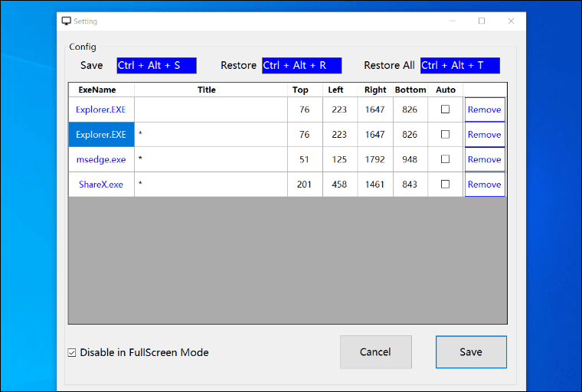This screenshot has width=582, height=392.
Task: Remove the first Explorer.EXE entry with empty title
Action: (485, 109)
